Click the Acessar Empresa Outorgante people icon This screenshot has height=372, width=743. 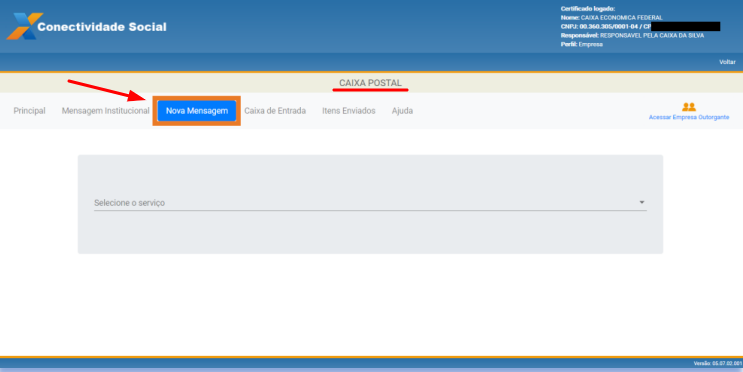(689, 107)
